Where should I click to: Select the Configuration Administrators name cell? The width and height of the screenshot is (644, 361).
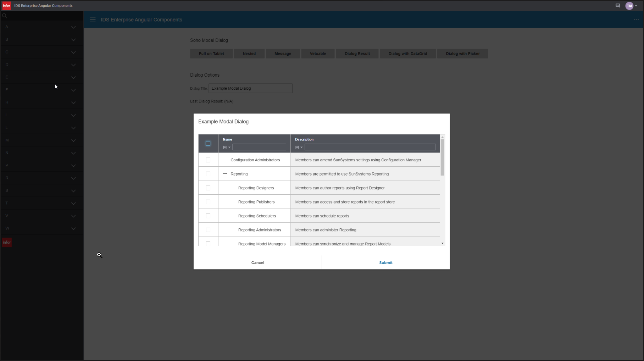(x=254, y=160)
